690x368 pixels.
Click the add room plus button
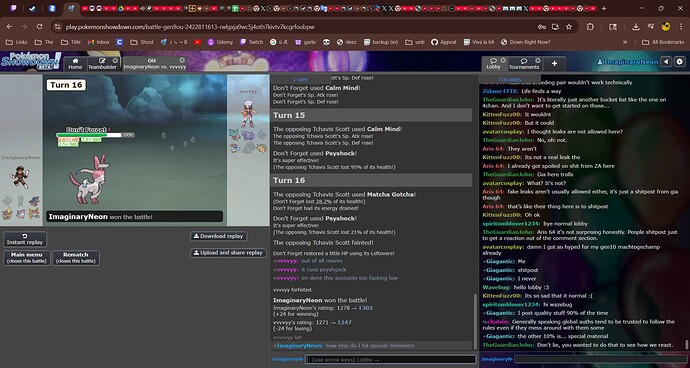pyautogui.click(x=554, y=64)
